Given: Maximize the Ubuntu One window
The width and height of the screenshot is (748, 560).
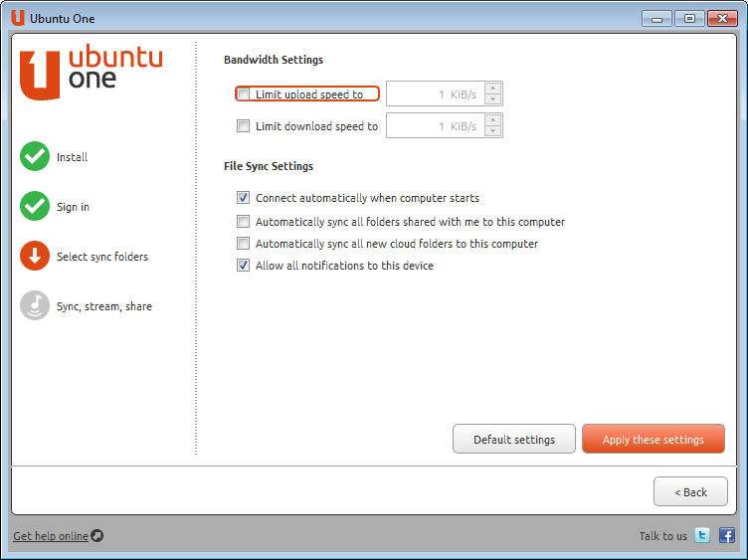Looking at the screenshot, I should [689, 19].
